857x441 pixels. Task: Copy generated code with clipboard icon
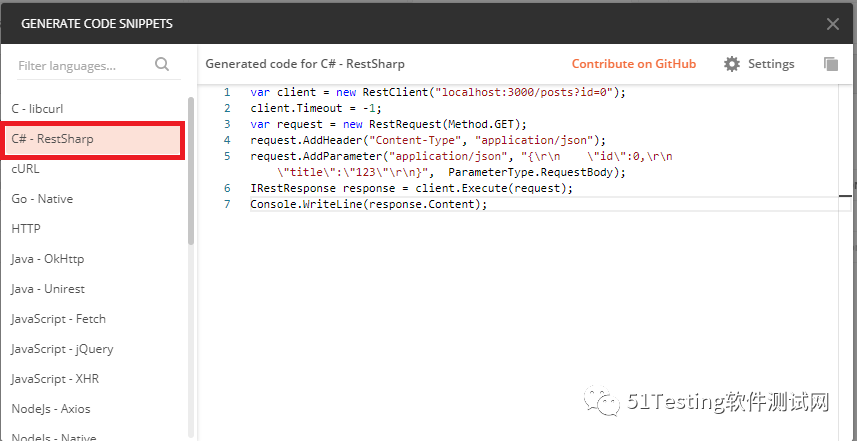click(x=830, y=64)
